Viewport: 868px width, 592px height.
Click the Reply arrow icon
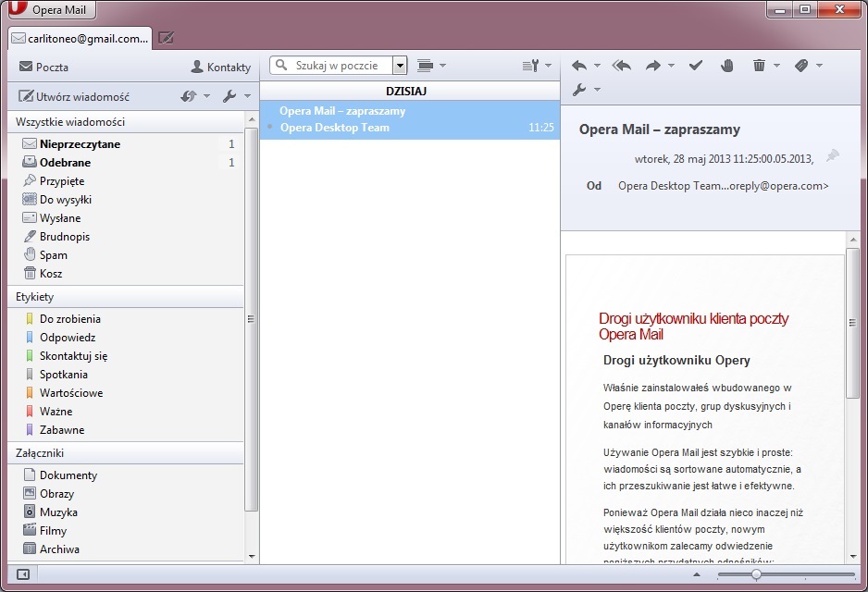point(579,66)
